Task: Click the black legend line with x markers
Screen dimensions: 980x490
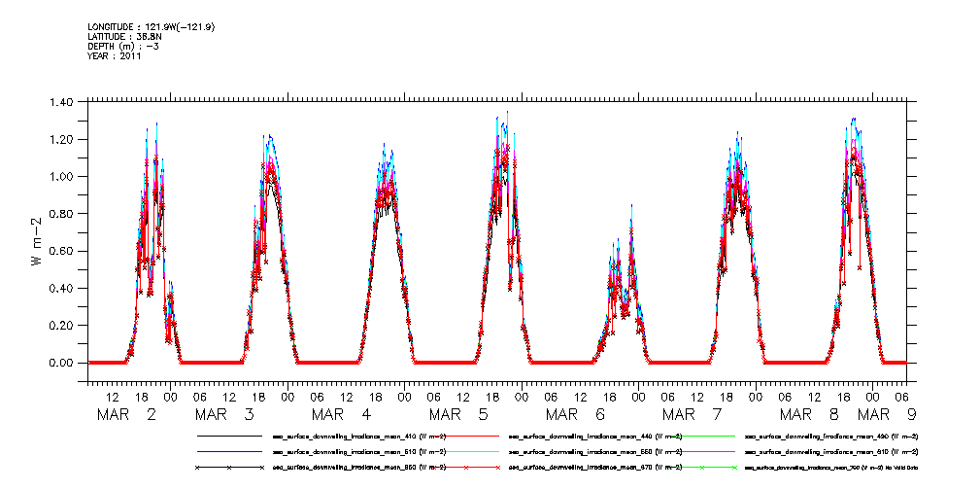Action: tap(229, 468)
